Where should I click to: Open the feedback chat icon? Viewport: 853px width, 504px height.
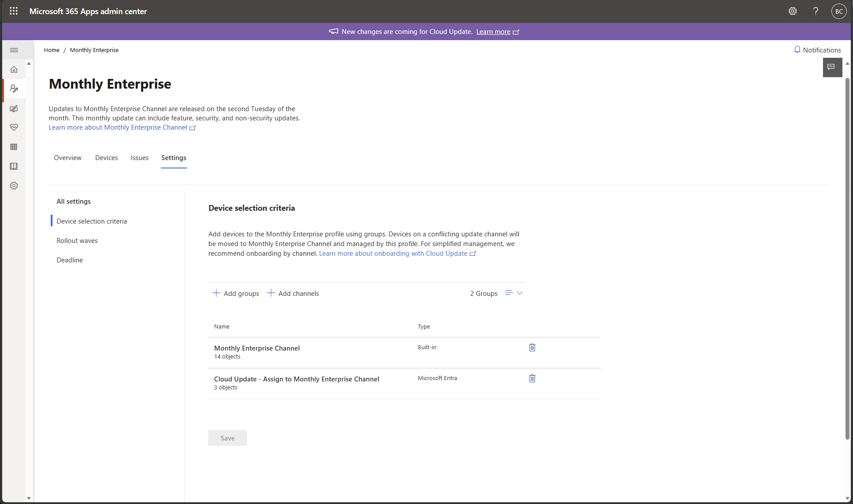click(832, 67)
